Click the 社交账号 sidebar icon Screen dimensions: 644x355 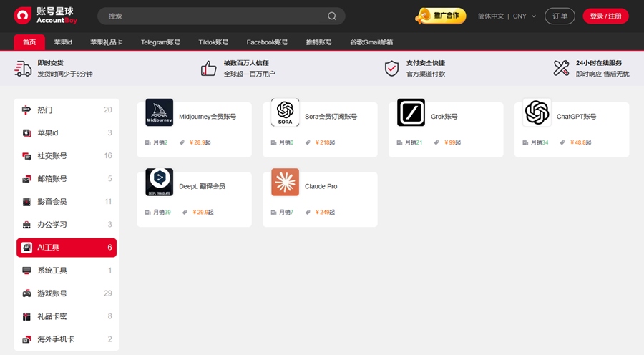point(26,156)
